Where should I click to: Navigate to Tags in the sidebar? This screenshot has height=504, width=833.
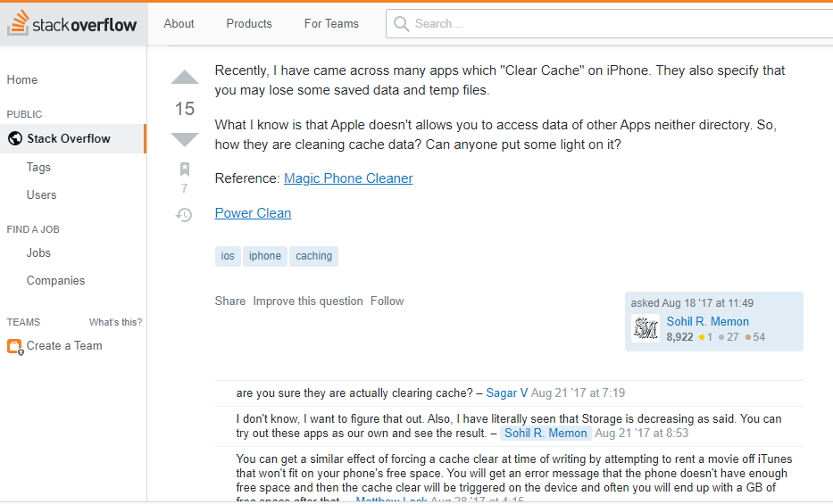(x=38, y=168)
